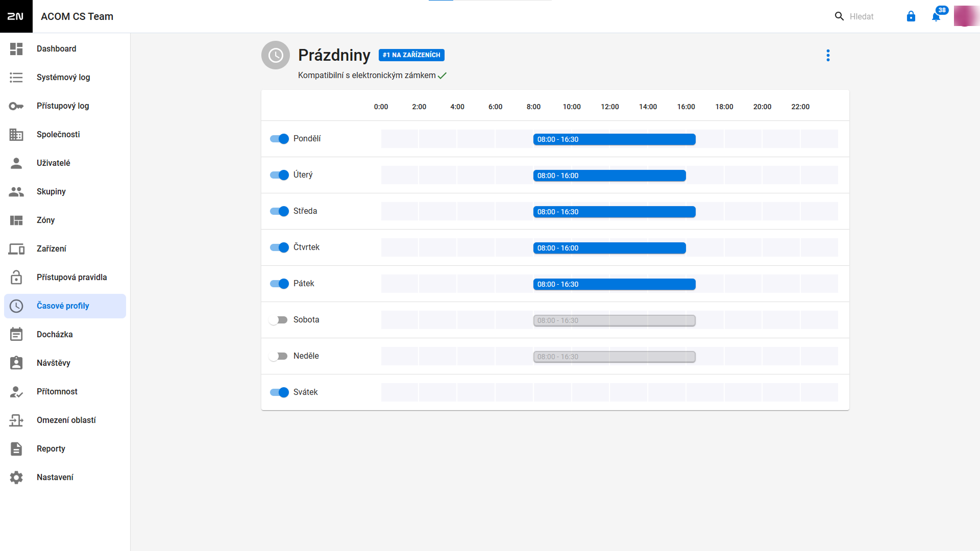Screen dimensions: 980x551
Task: Disable the Čtvrtek toggle
Action: click(x=279, y=247)
